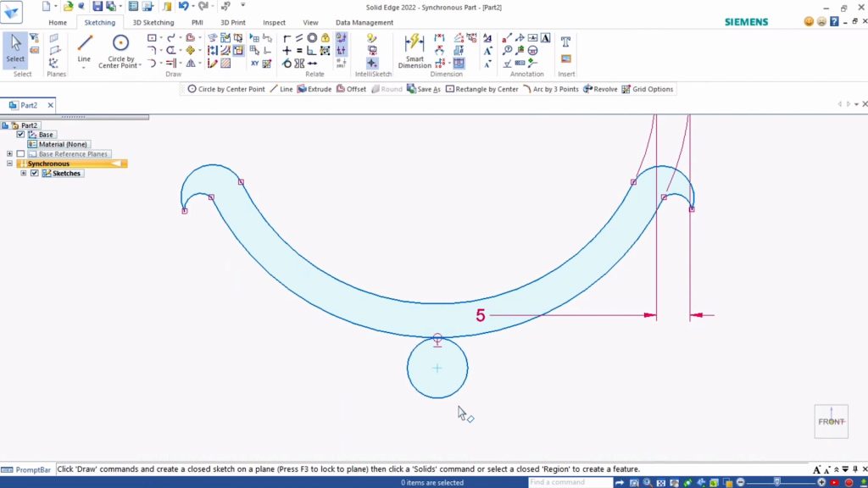
Task: Open the application button menu
Action: coord(11,12)
